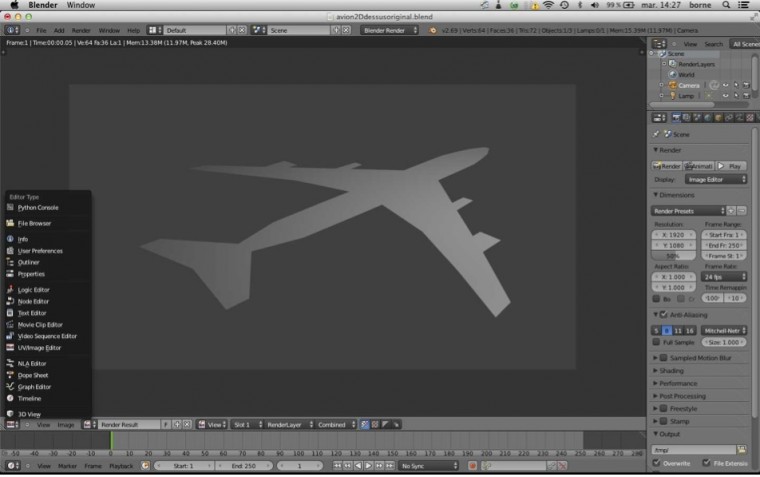Screen dimensions: 760x477
Task: Click the Camera object in outliner
Action: click(x=689, y=85)
